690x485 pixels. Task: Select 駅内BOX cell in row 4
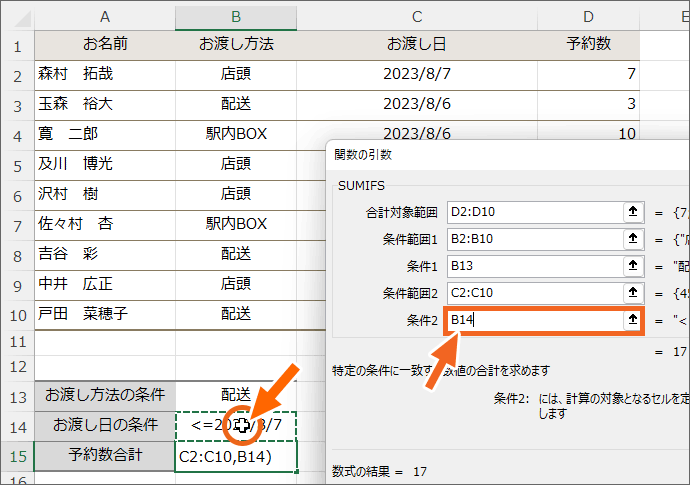(236, 135)
